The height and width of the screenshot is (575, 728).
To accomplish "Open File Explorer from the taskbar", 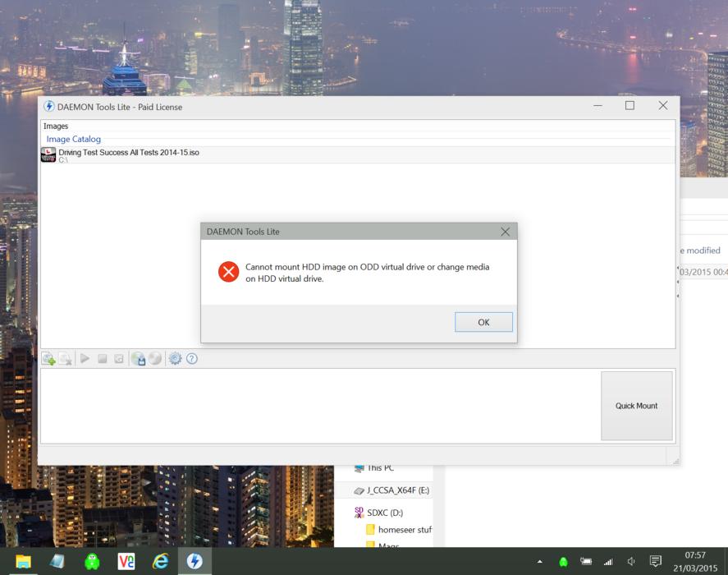I will click(x=23, y=561).
